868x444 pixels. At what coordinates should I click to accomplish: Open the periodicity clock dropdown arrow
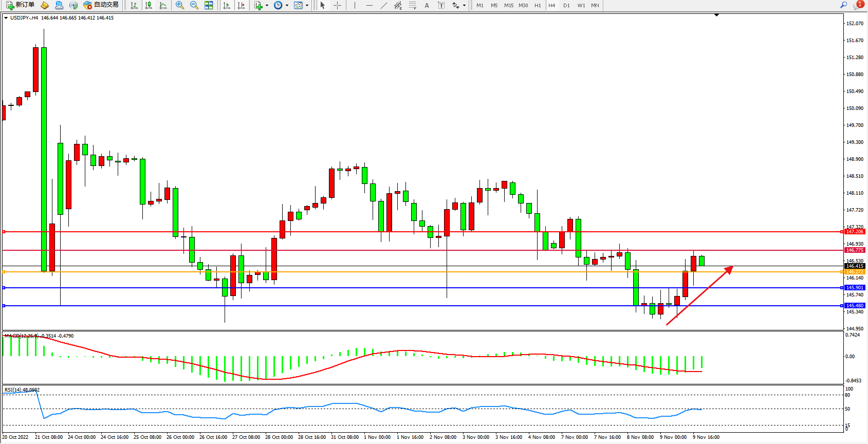(287, 6)
